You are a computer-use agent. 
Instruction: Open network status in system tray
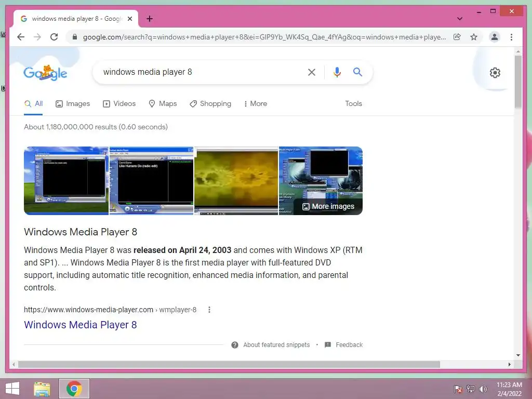coord(471,389)
